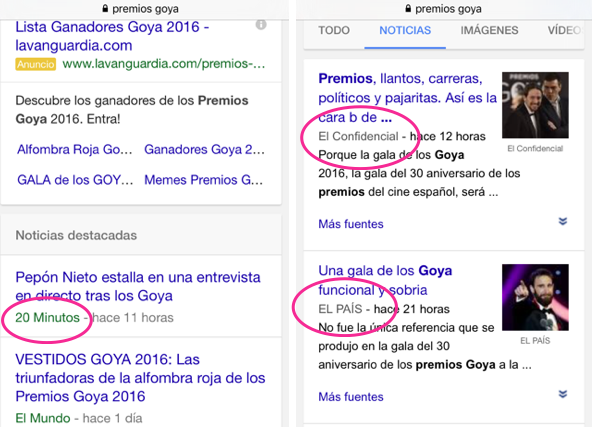The height and width of the screenshot is (432, 599).
Task: Open the Alfombra Roja Go… sitelink
Action: (74, 149)
